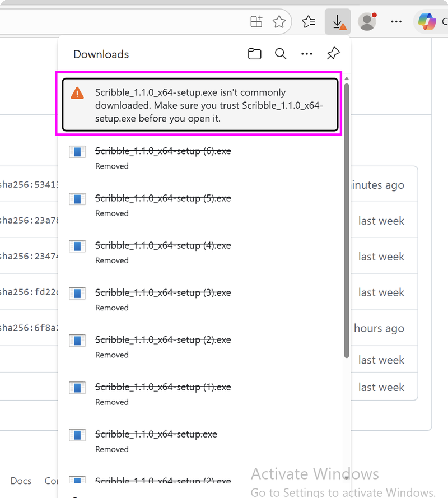This screenshot has width=448, height=498.
Task: Click file icon for setup (3).exe
Action: [77, 294]
